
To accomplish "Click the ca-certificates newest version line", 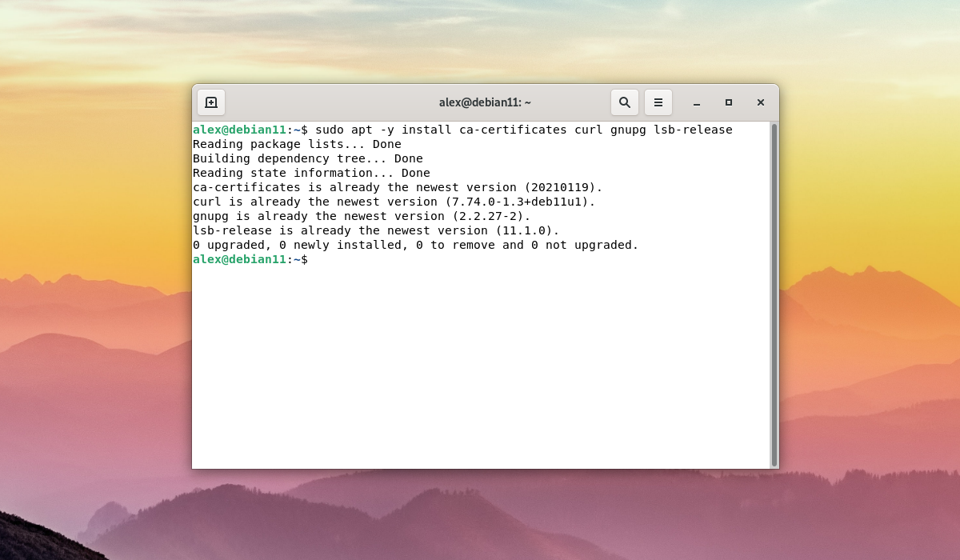I will tap(397, 187).
